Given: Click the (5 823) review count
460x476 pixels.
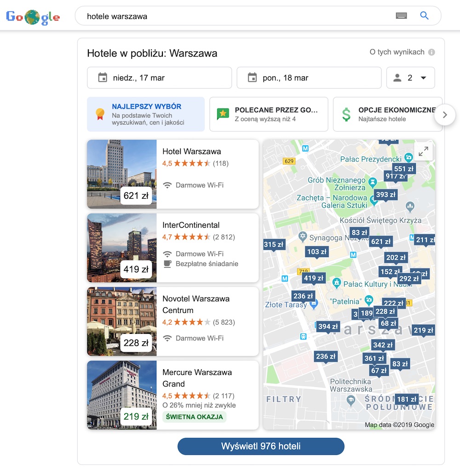Looking at the screenshot, I should point(224,322).
